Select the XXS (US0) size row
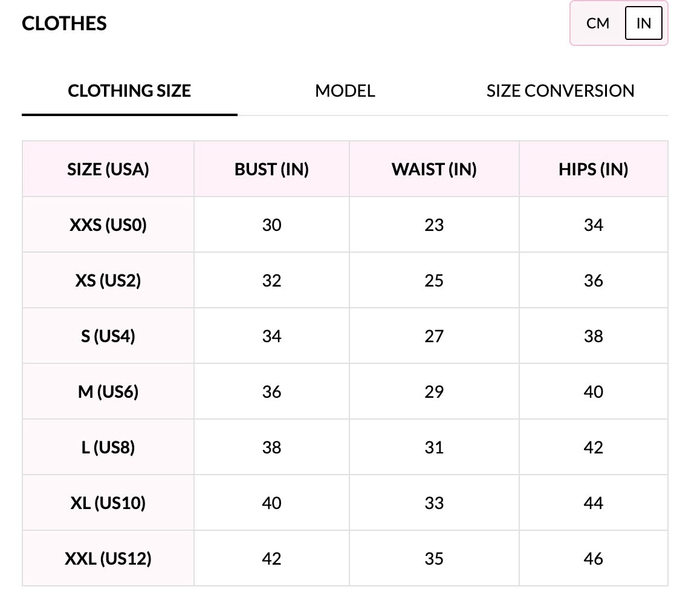 click(x=108, y=225)
